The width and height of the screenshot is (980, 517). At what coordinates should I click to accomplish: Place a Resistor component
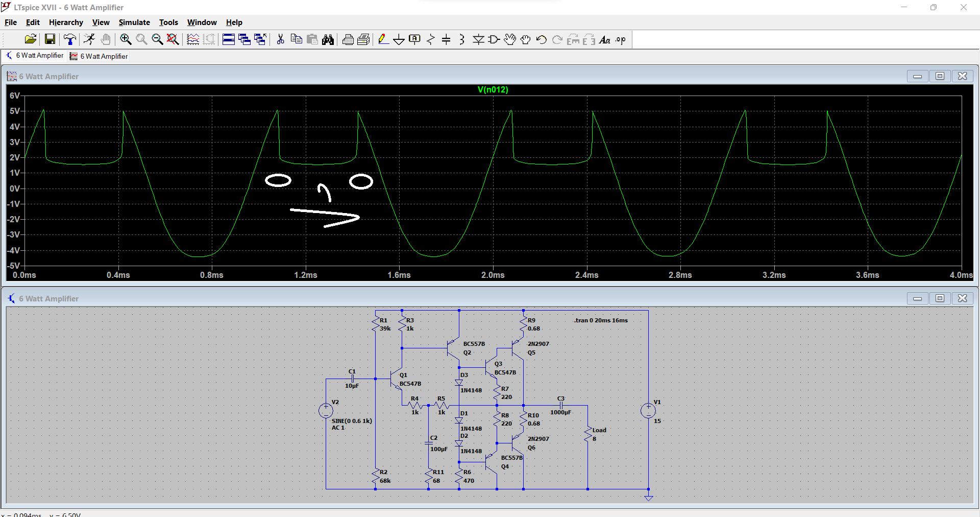tap(431, 39)
